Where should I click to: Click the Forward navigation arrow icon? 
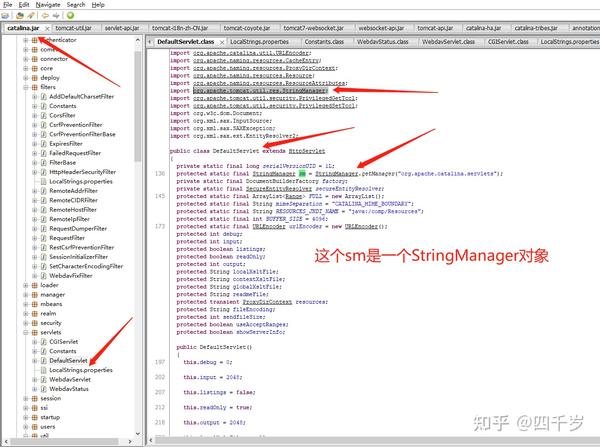tap(56, 16)
